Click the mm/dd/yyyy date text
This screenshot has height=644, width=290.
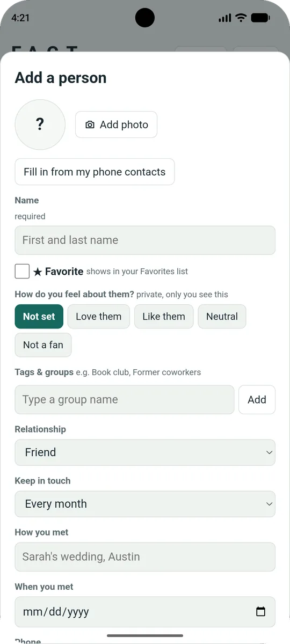pyautogui.click(x=56, y=611)
